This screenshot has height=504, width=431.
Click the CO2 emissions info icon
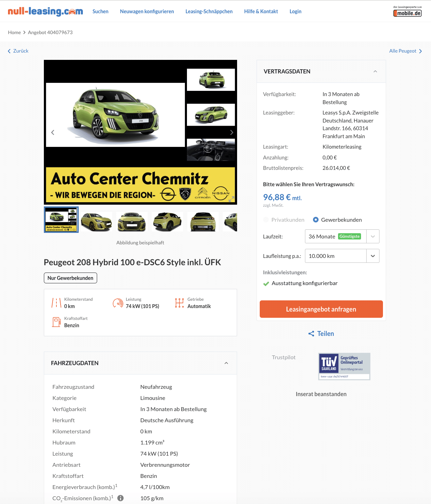120,498
